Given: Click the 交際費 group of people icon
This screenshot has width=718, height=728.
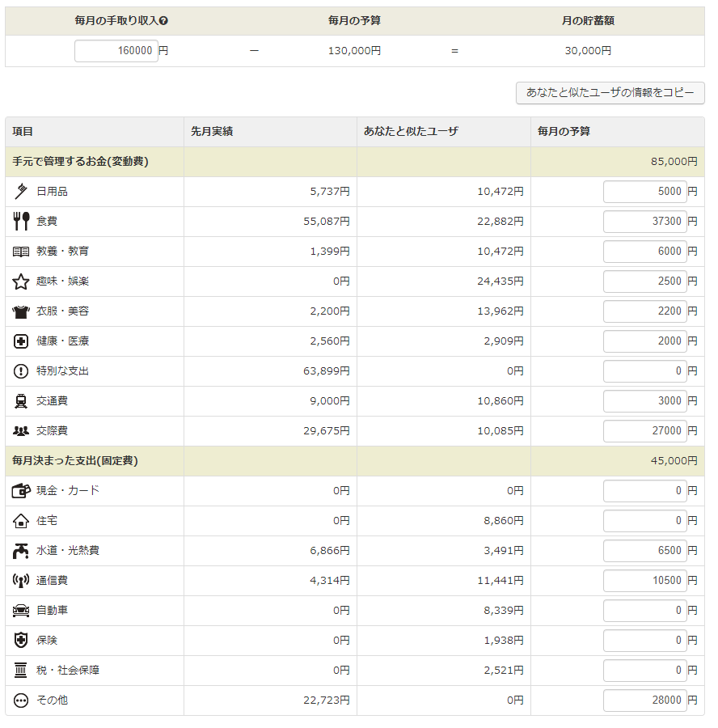Looking at the screenshot, I should click(x=18, y=430).
